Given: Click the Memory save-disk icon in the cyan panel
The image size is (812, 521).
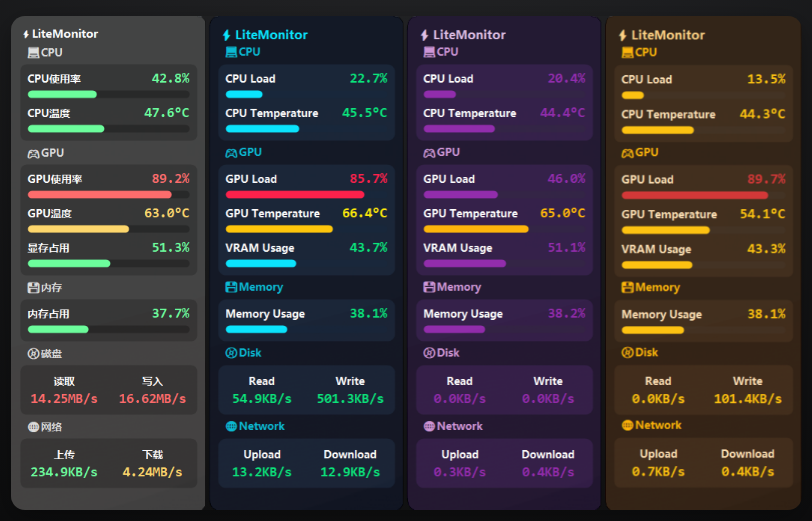Looking at the screenshot, I should 232,287.
